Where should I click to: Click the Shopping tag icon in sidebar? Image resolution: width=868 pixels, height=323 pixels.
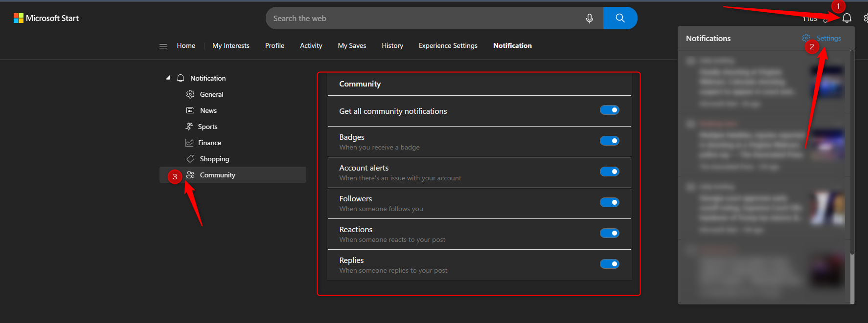(x=190, y=159)
